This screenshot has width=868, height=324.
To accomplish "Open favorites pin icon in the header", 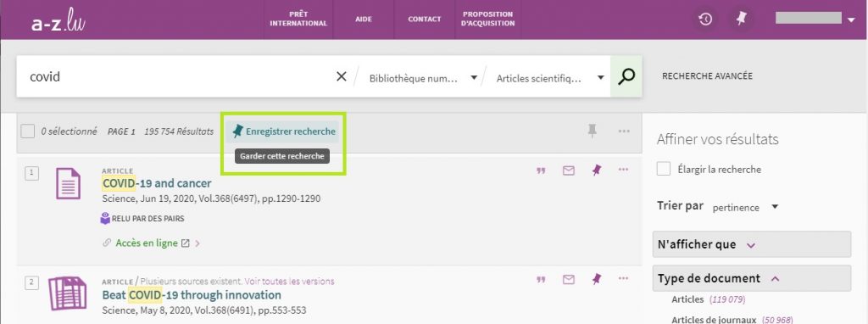I will coord(741,20).
